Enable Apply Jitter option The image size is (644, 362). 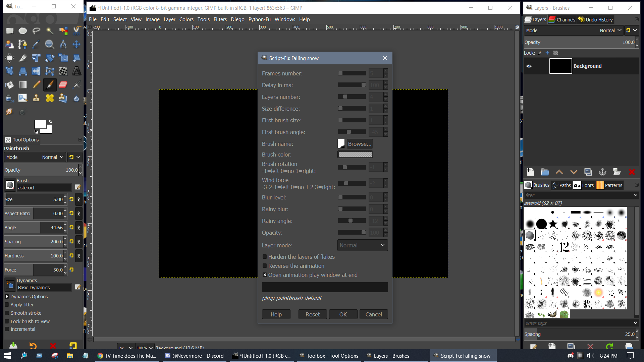pyautogui.click(x=7, y=305)
